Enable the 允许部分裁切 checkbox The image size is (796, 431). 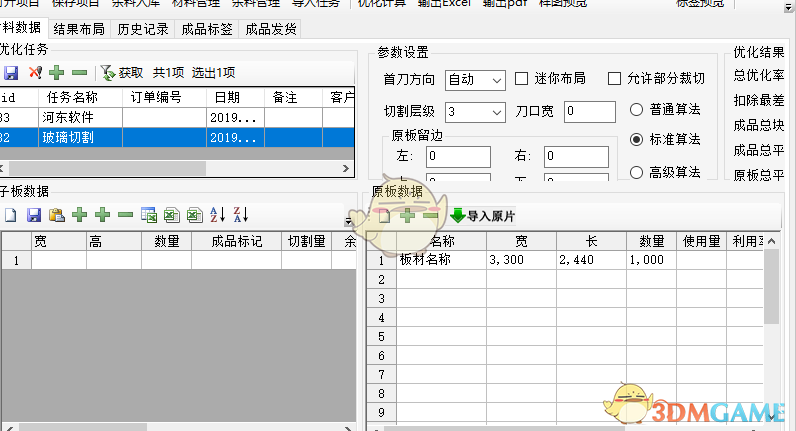point(615,79)
